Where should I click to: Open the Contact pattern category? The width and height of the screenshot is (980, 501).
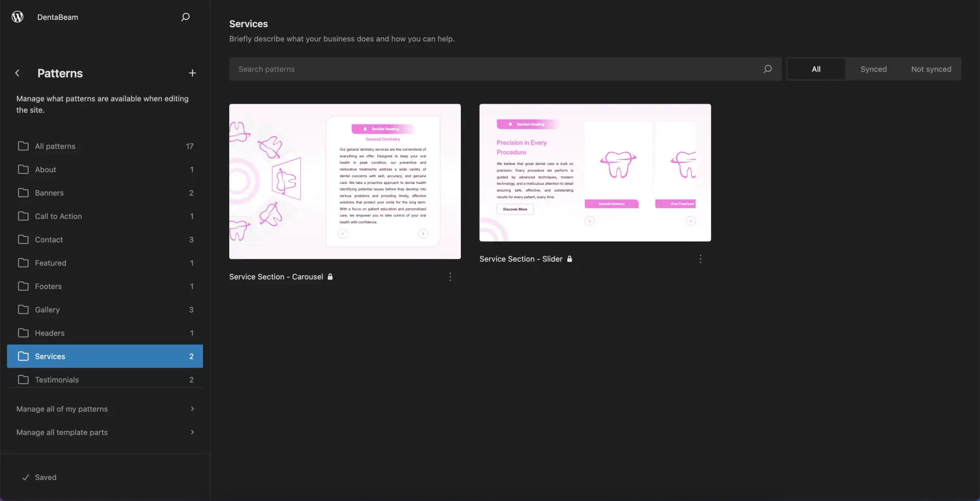click(105, 240)
